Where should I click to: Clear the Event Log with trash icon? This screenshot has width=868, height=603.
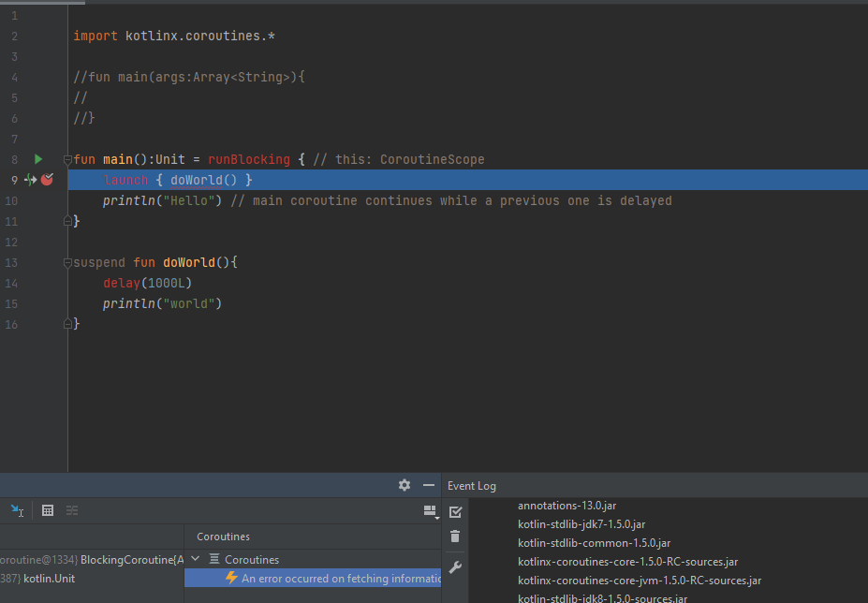pos(455,537)
